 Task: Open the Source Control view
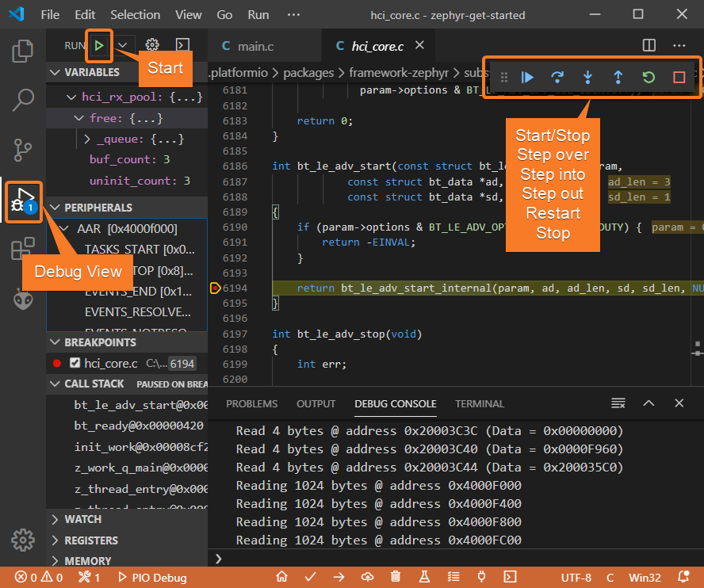click(22, 150)
